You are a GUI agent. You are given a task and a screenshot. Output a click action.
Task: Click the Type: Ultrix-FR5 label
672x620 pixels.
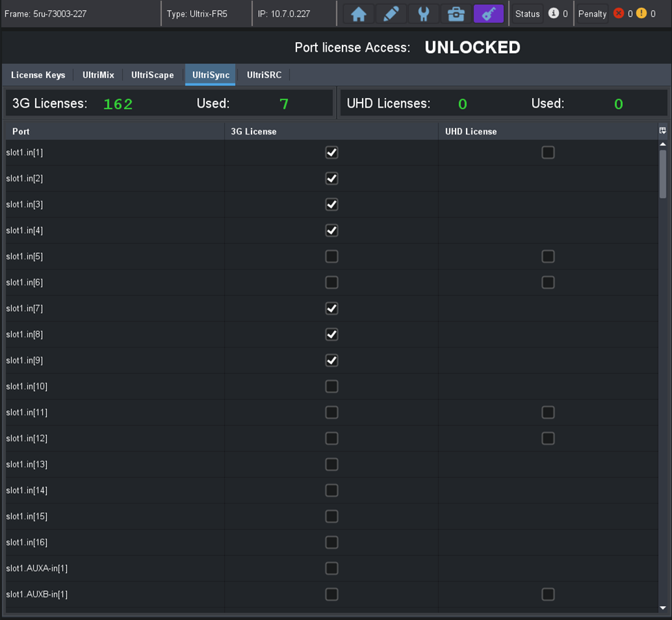197,14
